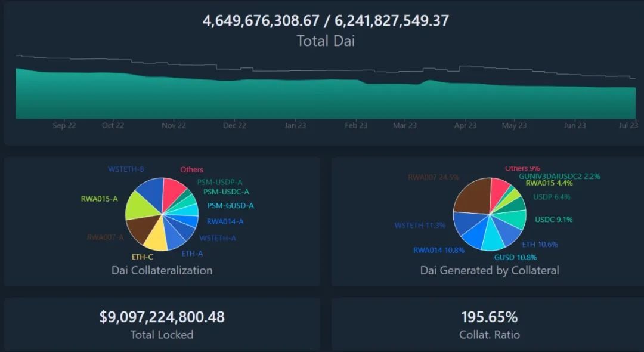Click the GUNIV3DAIUSDC2 2.2% label
The image size is (644, 352).
pyautogui.click(x=559, y=176)
